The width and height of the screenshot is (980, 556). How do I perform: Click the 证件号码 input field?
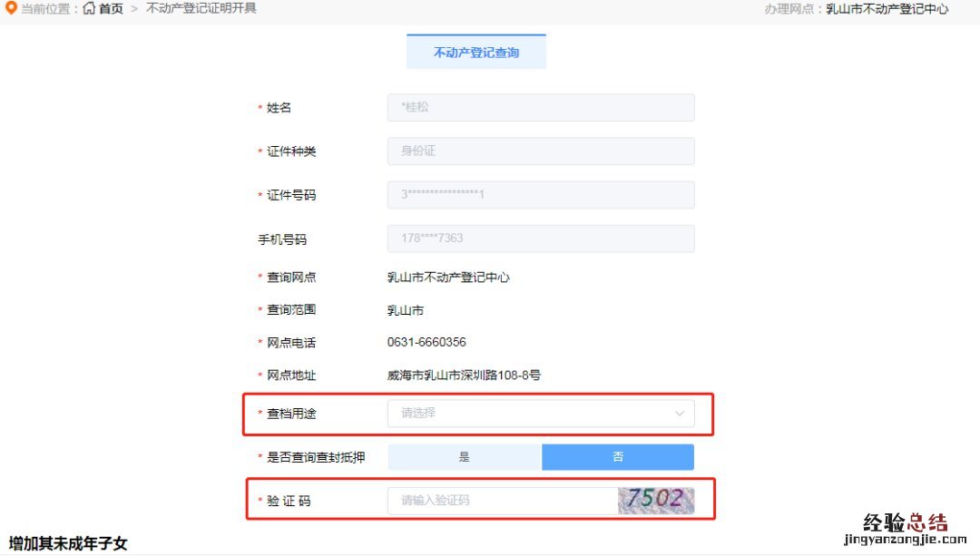click(541, 195)
